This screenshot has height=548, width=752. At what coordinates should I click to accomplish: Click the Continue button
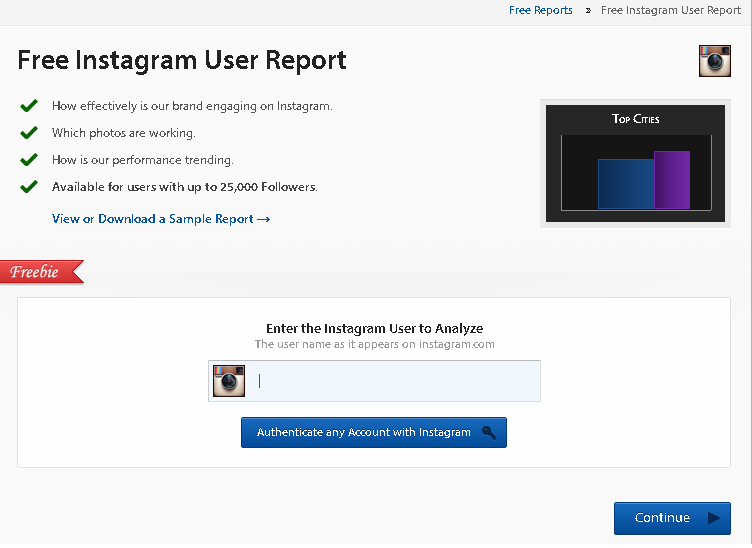click(x=672, y=518)
